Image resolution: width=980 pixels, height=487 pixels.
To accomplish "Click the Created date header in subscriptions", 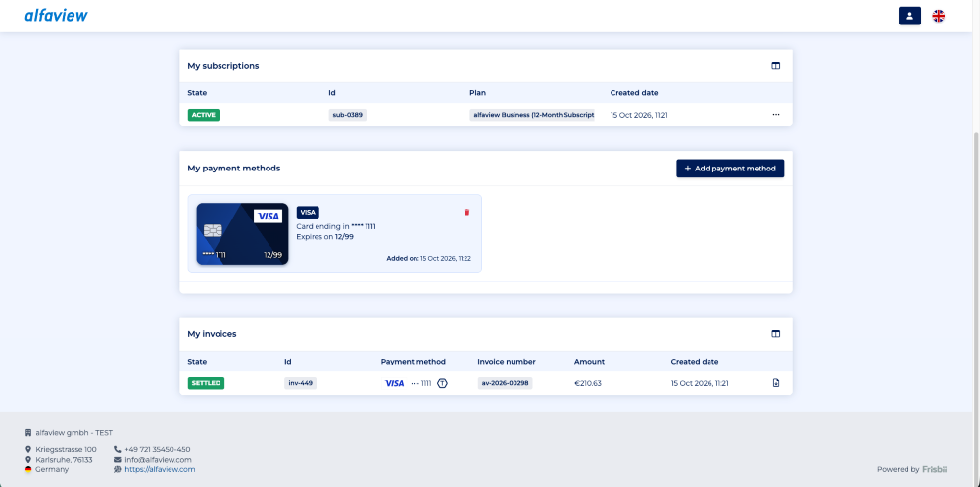I will click(x=634, y=92).
